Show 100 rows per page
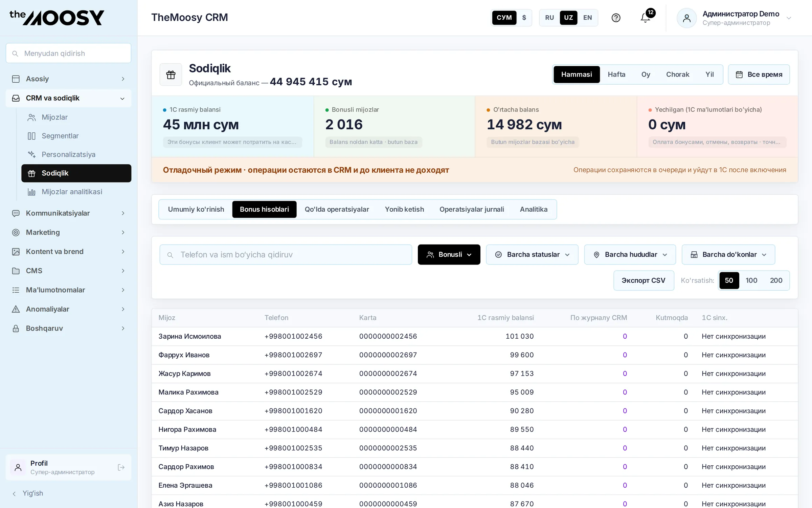 tap(751, 280)
